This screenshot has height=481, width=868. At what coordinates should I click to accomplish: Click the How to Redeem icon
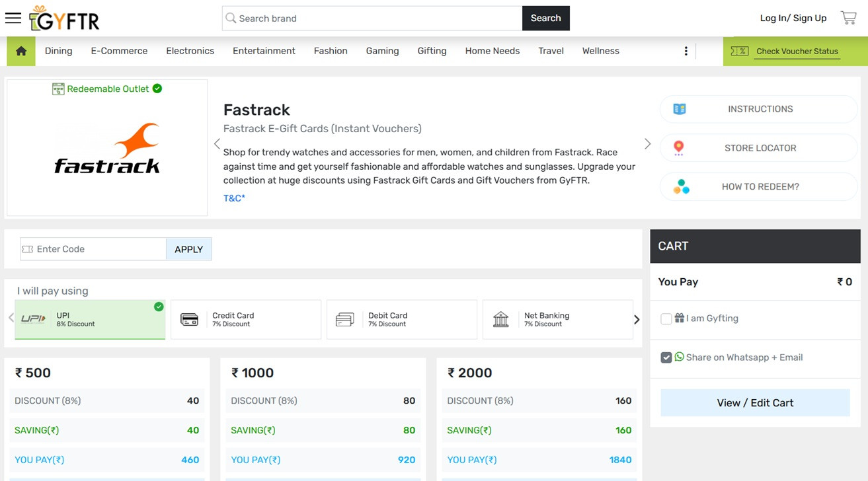pos(681,187)
